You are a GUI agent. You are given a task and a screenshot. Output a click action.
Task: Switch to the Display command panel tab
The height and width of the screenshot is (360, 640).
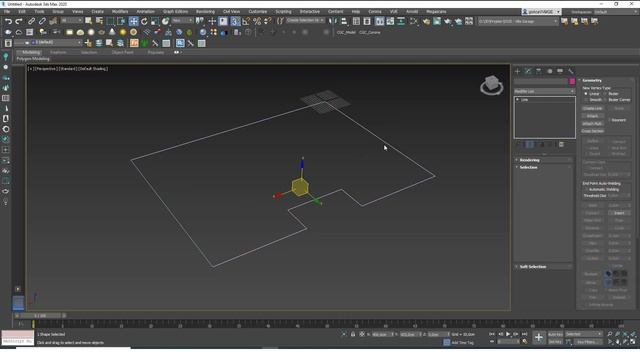(x=560, y=71)
